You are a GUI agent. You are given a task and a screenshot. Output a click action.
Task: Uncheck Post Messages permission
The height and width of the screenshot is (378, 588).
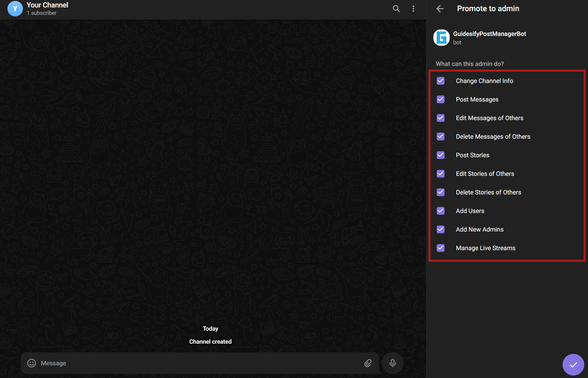click(x=440, y=99)
